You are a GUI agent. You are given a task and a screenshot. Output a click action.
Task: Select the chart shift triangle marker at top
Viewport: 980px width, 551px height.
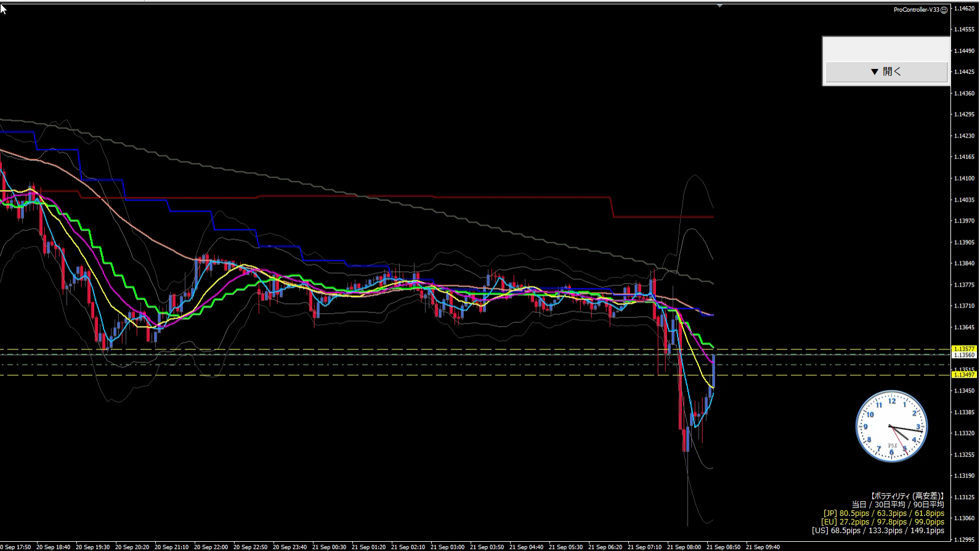(x=719, y=6)
